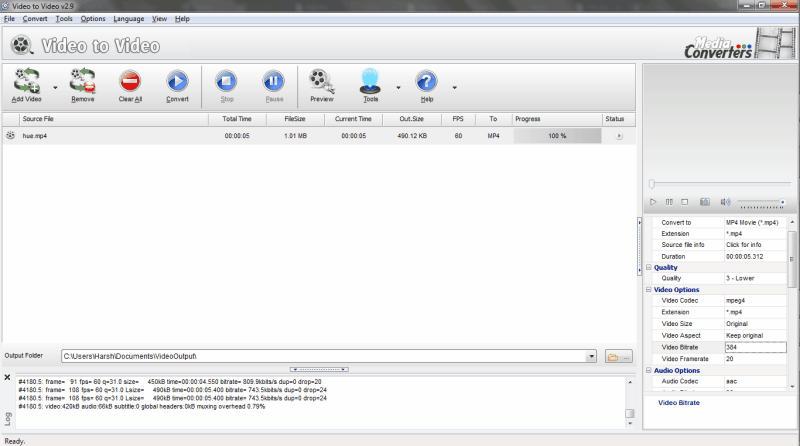The width and height of the screenshot is (800, 446).
Task: Open the Tools menu in menu bar
Action: coord(64,19)
